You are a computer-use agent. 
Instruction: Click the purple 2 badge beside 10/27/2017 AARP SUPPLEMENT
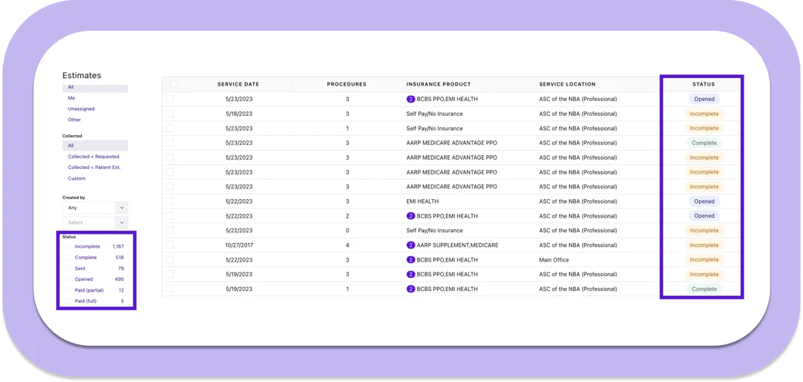click(410, 245)
